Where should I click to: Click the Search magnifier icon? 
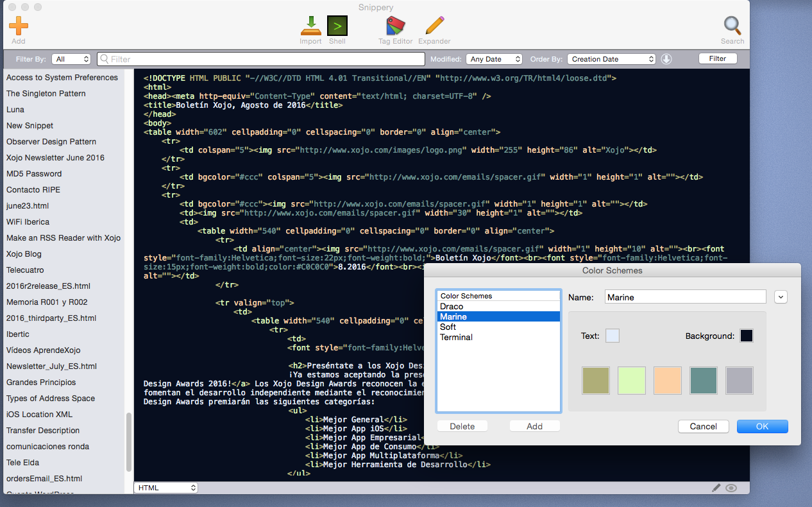click(732, 26)
